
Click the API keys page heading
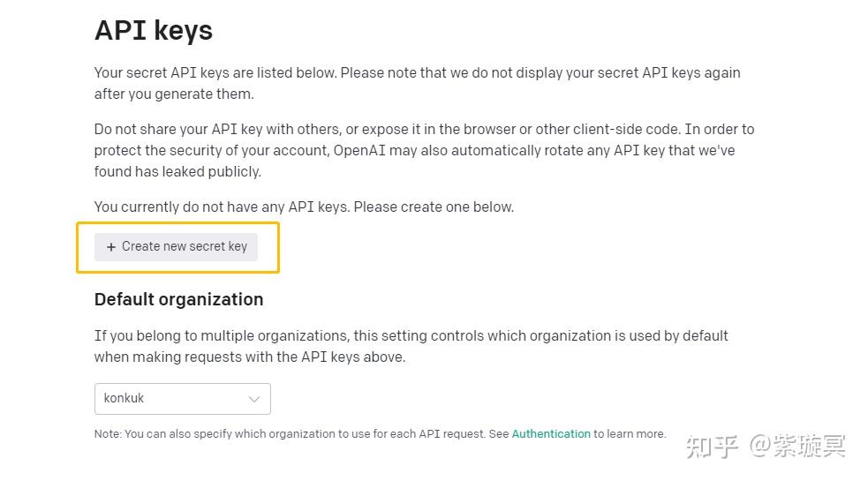pyautogui.click(x=154, y=31)
